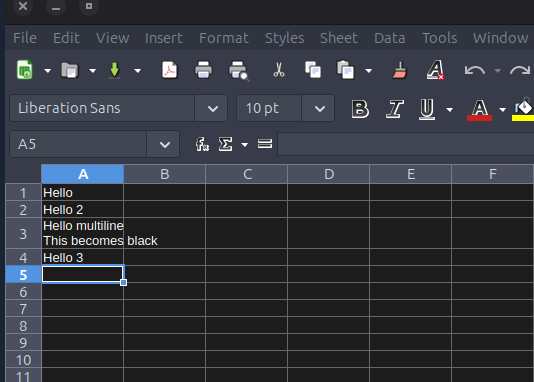Select cell containing "Hello 3"

pos(82,257)
